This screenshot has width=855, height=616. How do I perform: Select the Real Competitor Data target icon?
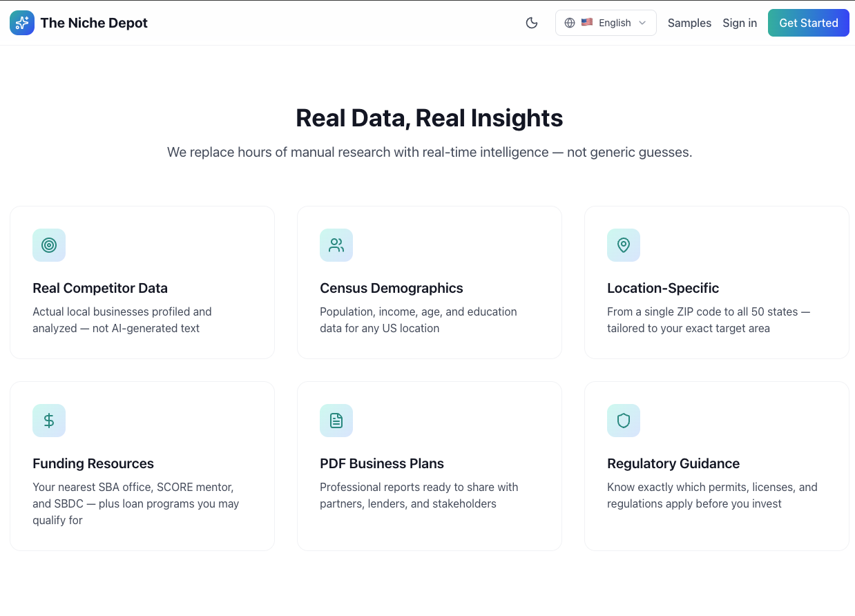point(49,245)
